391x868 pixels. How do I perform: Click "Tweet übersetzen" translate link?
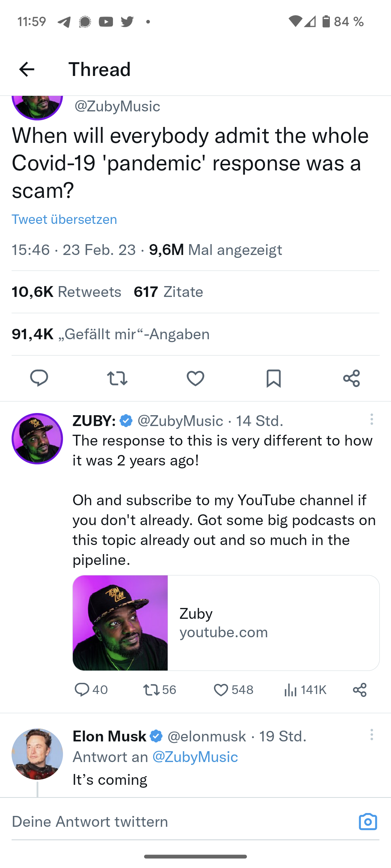(x=64, y=220)
